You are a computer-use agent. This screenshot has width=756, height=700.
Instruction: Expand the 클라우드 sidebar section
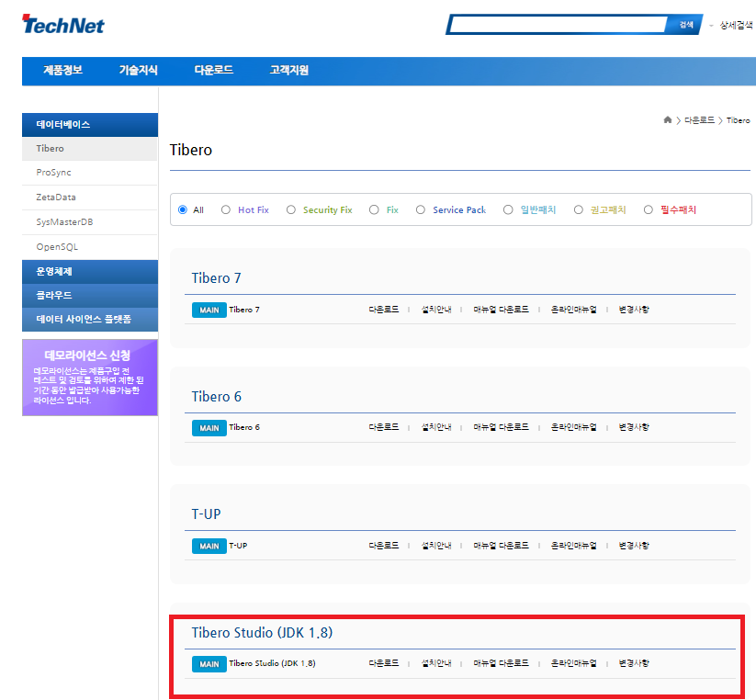pos(90,296)
